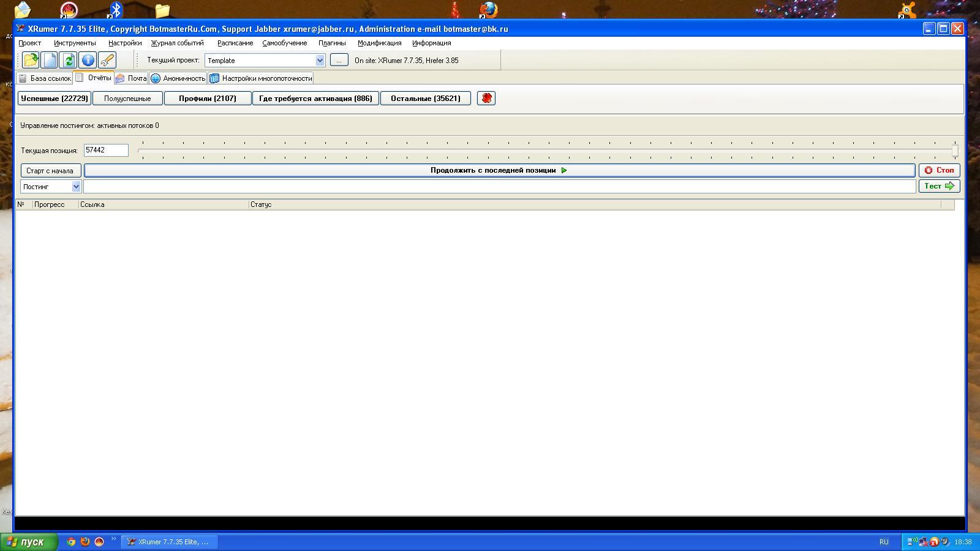Open the Модификация menu

coord(380,43)
